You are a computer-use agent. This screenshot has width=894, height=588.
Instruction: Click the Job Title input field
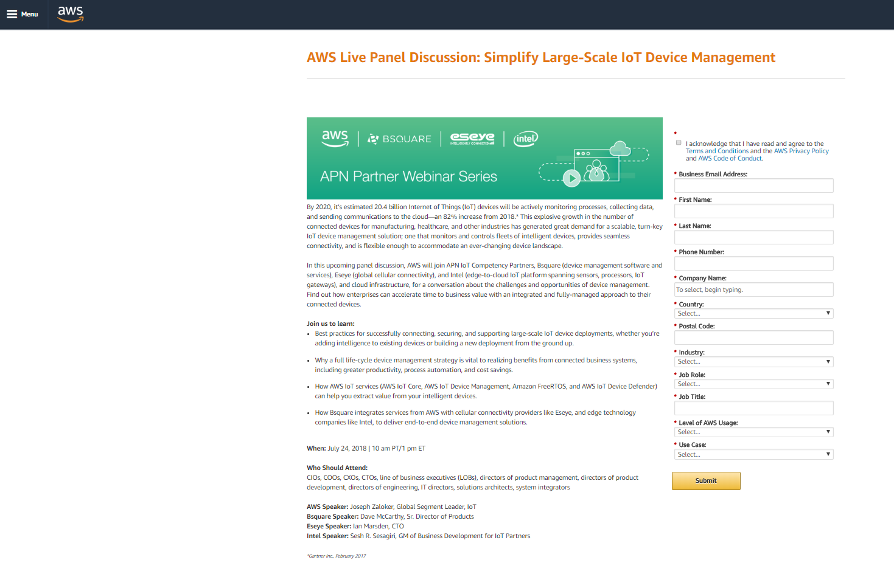click(x=753, y=408)
